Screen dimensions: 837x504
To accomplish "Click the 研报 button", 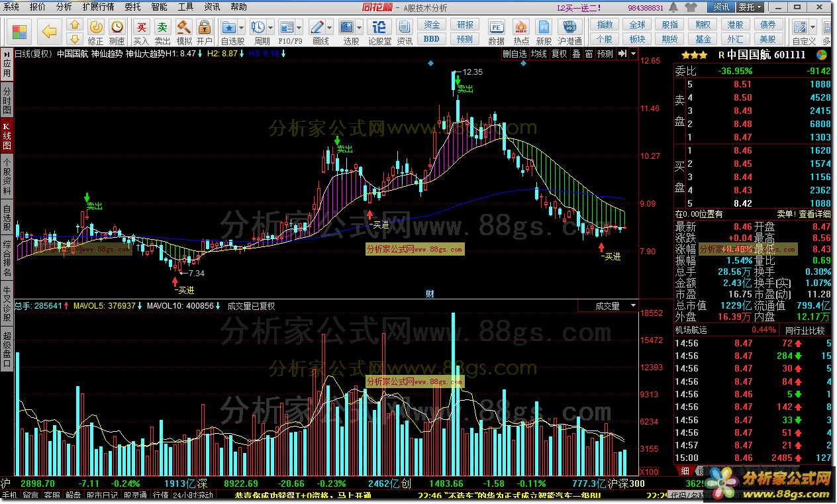I will click(466, 25).
